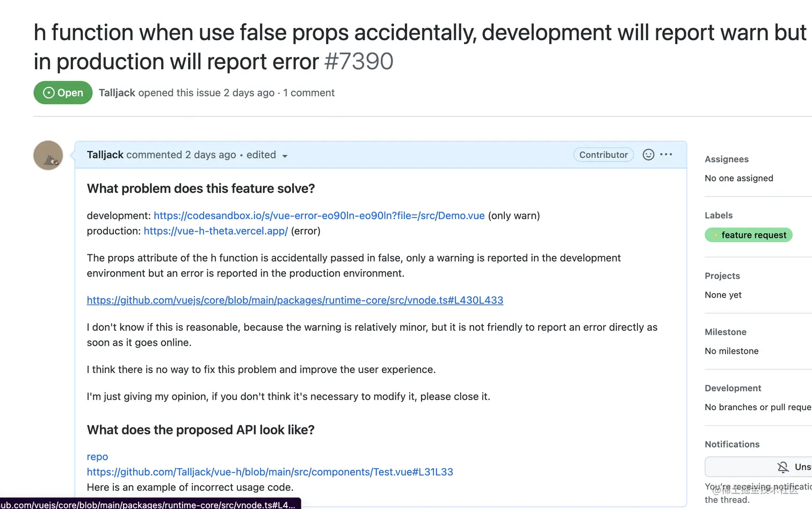Open the Milestone sidebar section
The height and width of the screenshot is (509, 812).
coord(726,332)
